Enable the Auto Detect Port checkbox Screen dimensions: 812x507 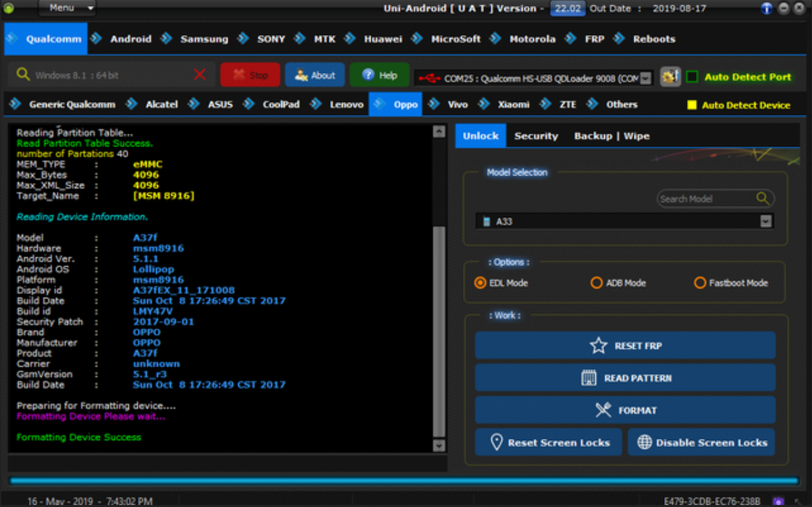(692, 77)
